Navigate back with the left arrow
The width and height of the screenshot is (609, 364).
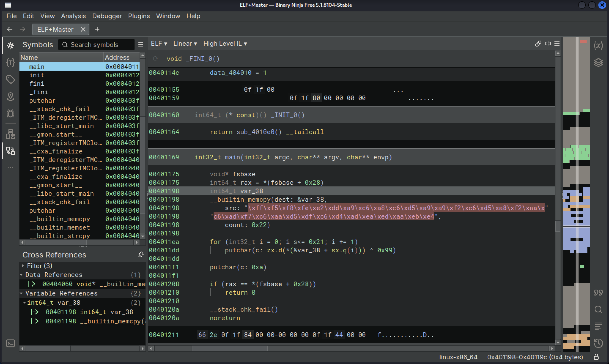(10, 29)
